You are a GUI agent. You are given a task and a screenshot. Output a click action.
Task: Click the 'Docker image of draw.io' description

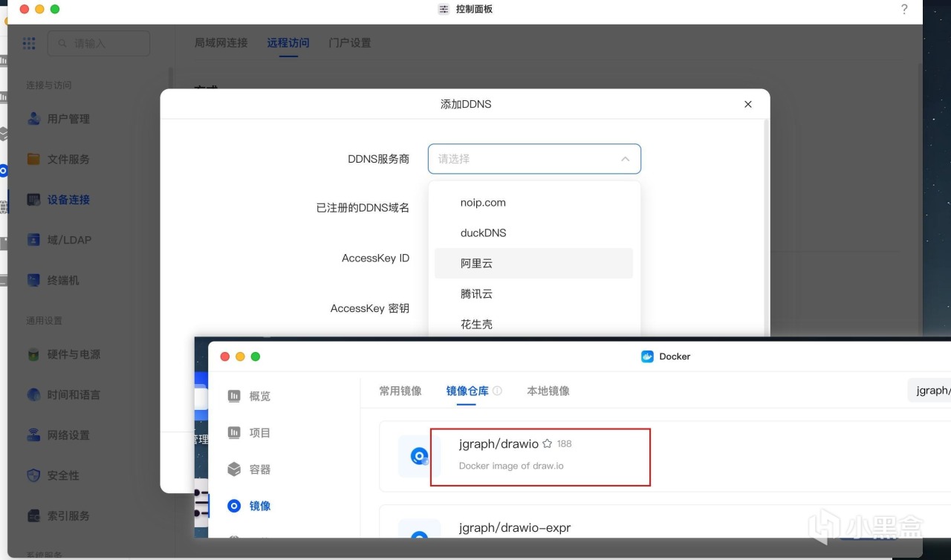coord(511,466)
